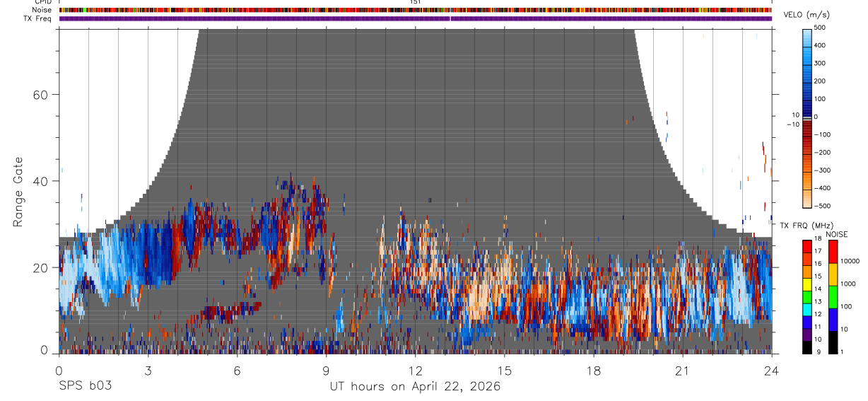Viewport: 868px width, 401px height.
Task: Click the UT hour tick label 9
Action: coord(326,370)
